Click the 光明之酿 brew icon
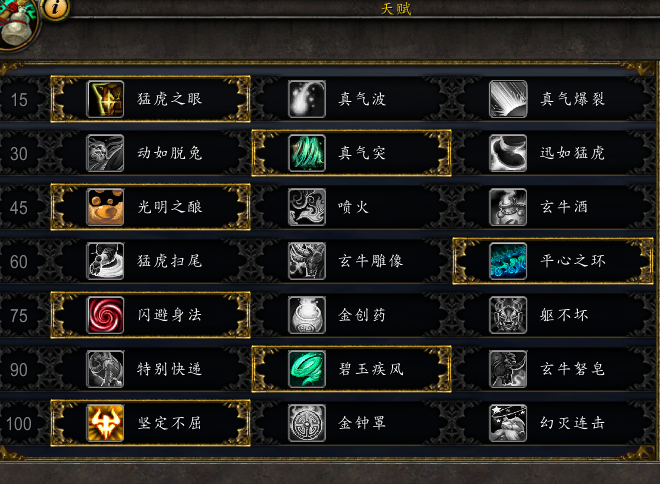This screenshot has height=484, width=660. click(x=105, y=207)
